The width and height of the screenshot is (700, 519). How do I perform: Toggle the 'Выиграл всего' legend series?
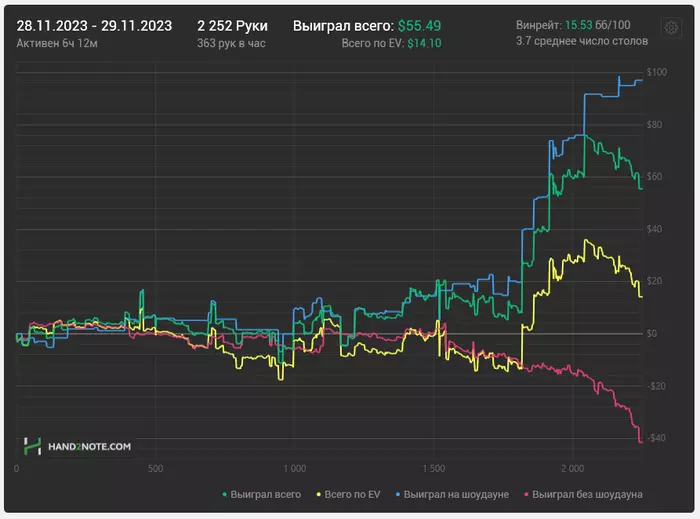point(262,494)
